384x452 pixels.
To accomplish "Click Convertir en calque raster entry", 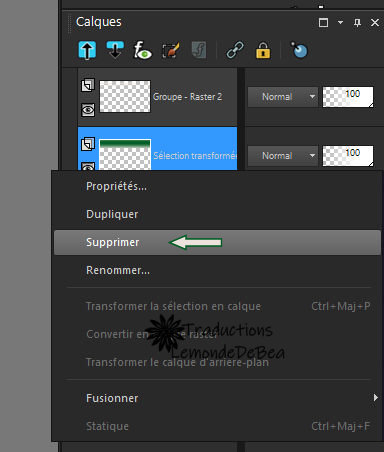I will (x=217, y=334).
